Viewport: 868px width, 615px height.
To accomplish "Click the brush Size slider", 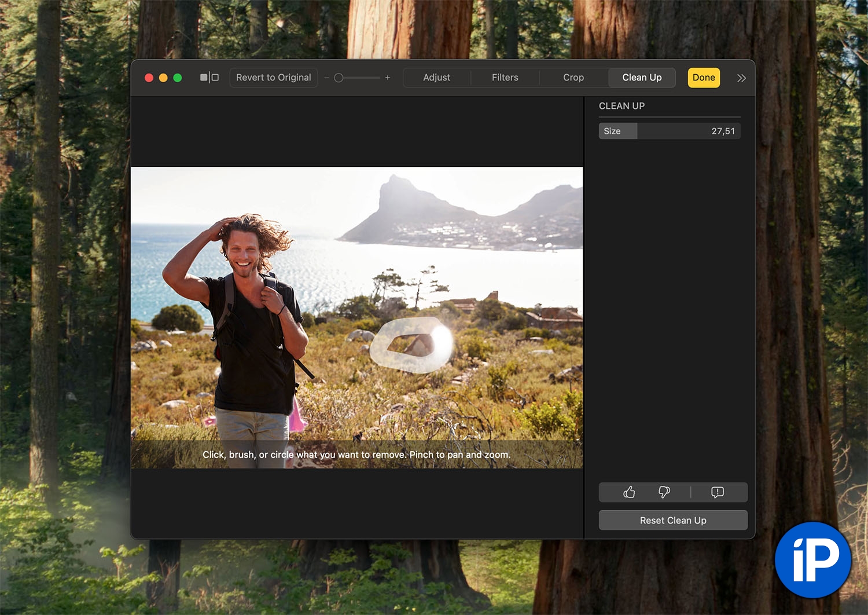I will click(x=670, y=131).
